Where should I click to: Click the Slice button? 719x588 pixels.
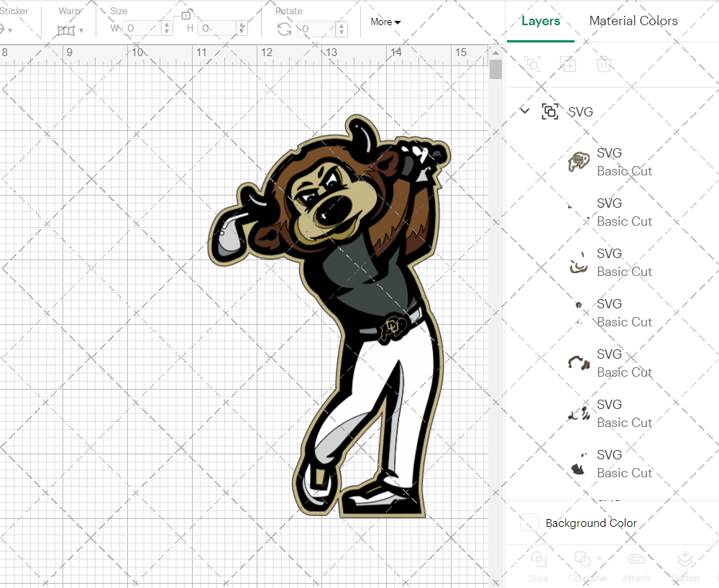539,566
